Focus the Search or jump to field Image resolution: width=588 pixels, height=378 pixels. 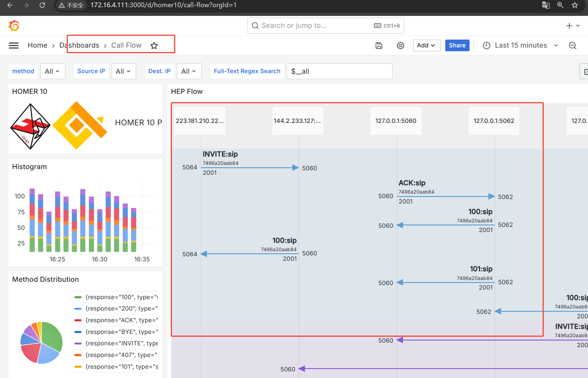[x=326, y=26]
